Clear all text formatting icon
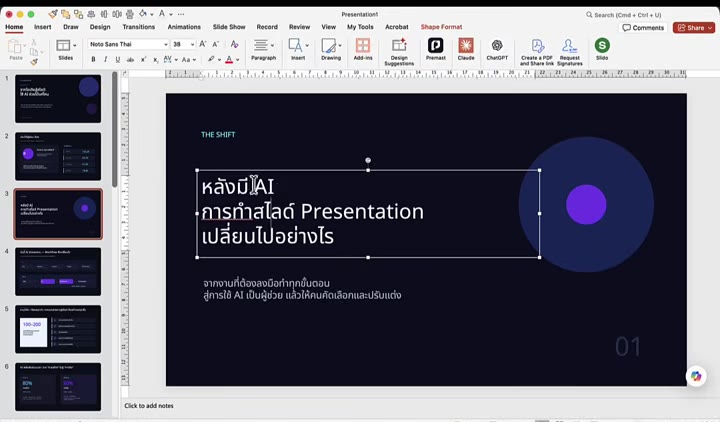This screenshot has width=720, height=422. [234, 44]
